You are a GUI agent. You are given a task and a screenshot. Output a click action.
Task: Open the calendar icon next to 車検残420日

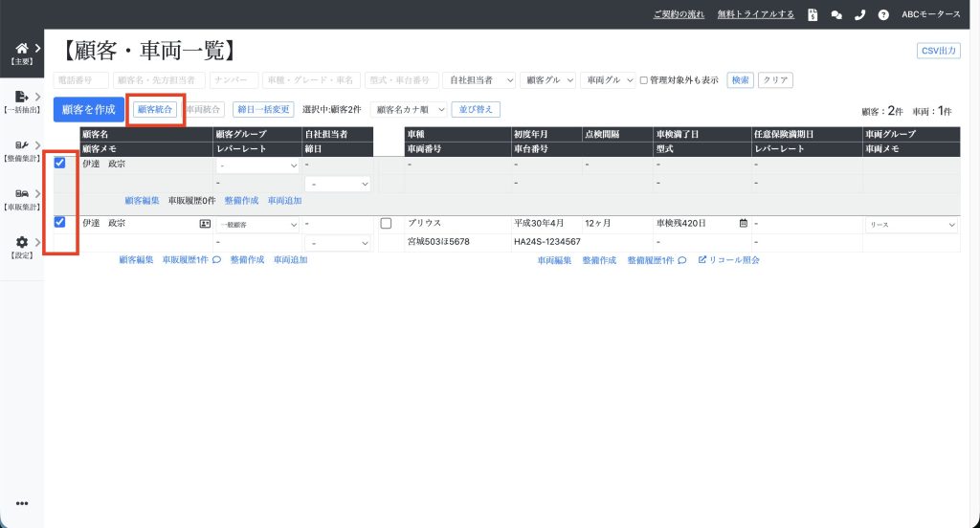tap(743, 224)
